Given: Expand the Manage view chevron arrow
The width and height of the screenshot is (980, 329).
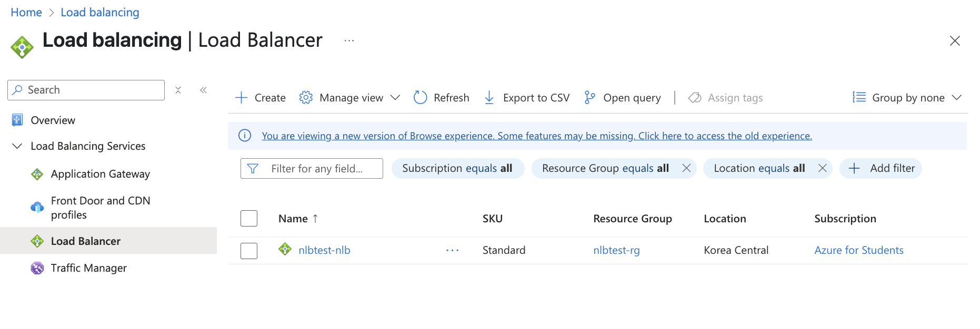Looking at the screenshot, I should point(395,98).
